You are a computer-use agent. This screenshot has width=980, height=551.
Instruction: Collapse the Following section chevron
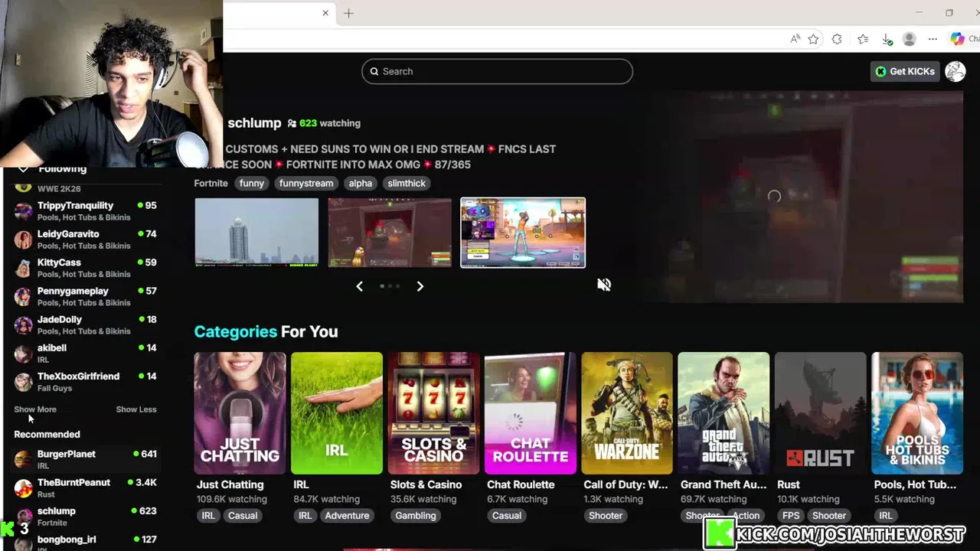pyautogui.click(x=23, y=169)
